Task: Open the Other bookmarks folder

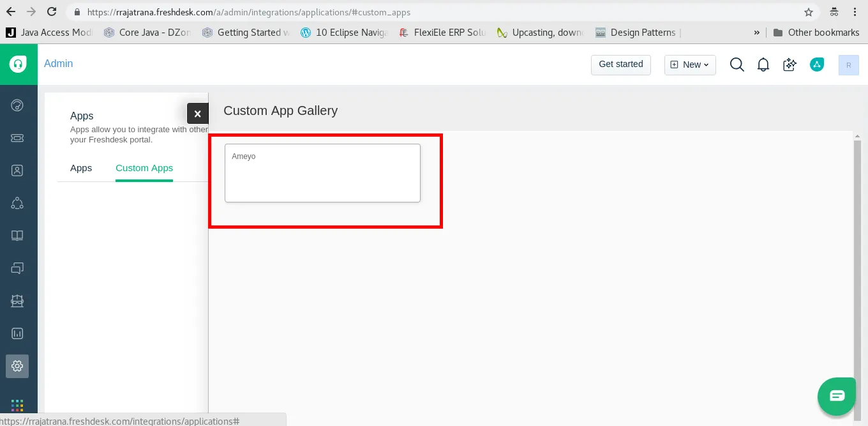Action: (x=816, y=33)
